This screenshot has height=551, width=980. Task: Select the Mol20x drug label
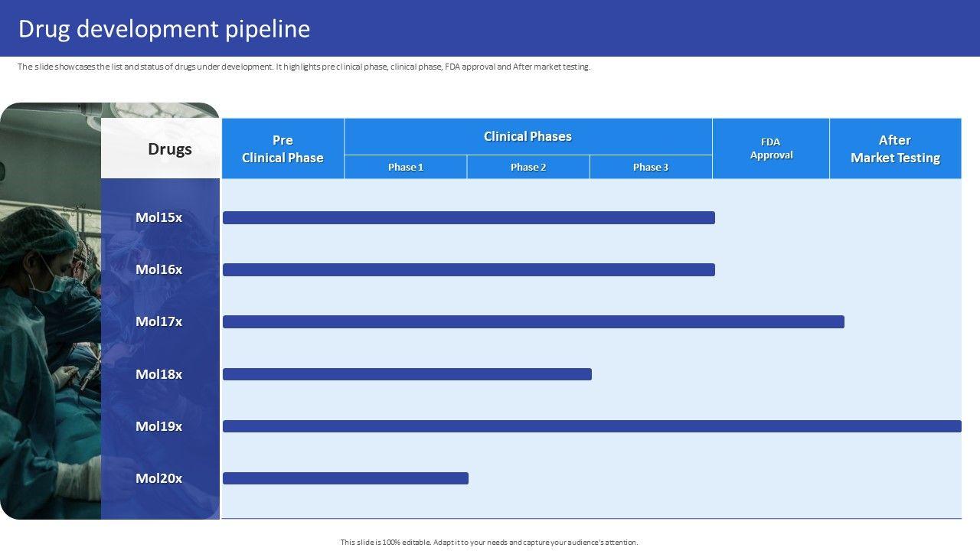click(x=159, y=478)
